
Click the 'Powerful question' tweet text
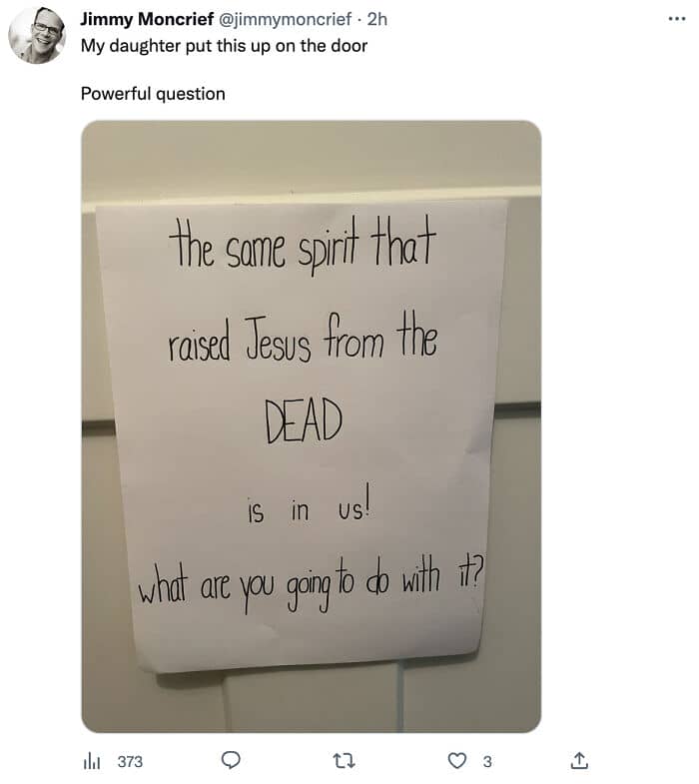point(153,94)
